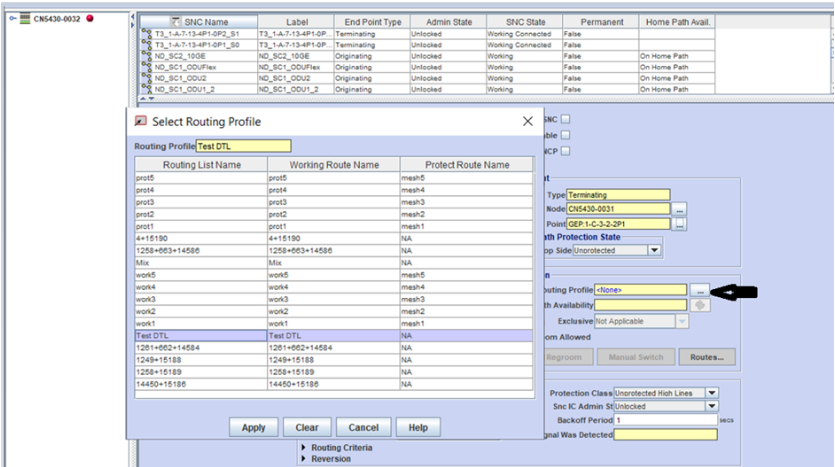
Task: Click Apply in routing profile dialog
Action: [x=253, y=427]
